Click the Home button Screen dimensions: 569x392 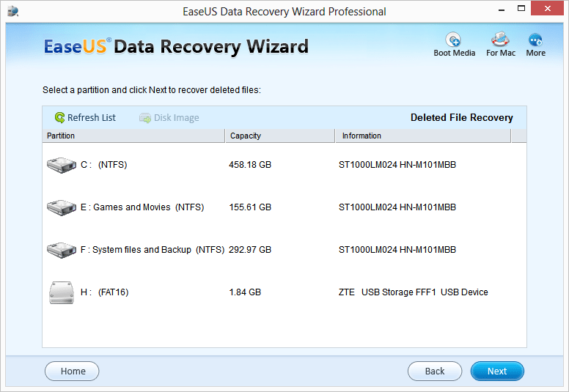click(x=72, y=371)
